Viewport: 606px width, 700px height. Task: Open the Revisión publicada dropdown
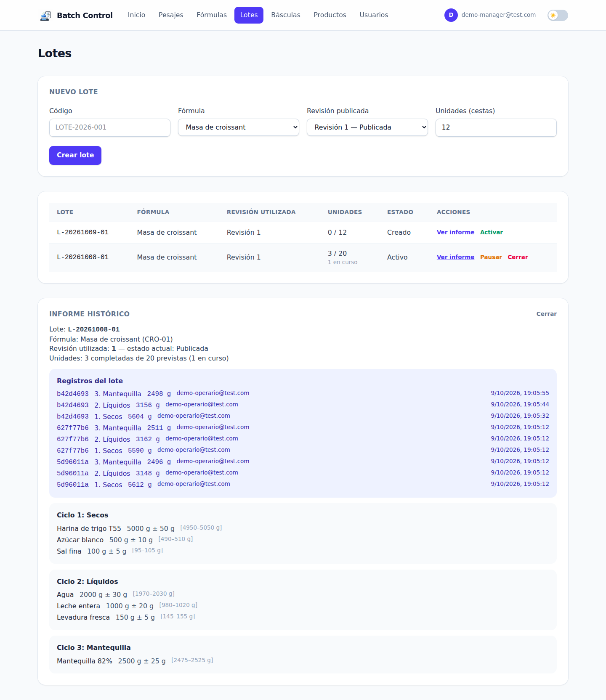click(x=367, y=127)
